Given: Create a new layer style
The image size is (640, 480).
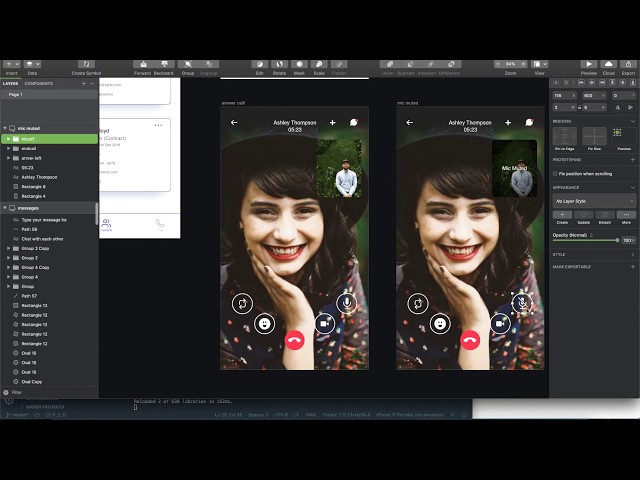Looking at the screenshot, I should 562,215.
